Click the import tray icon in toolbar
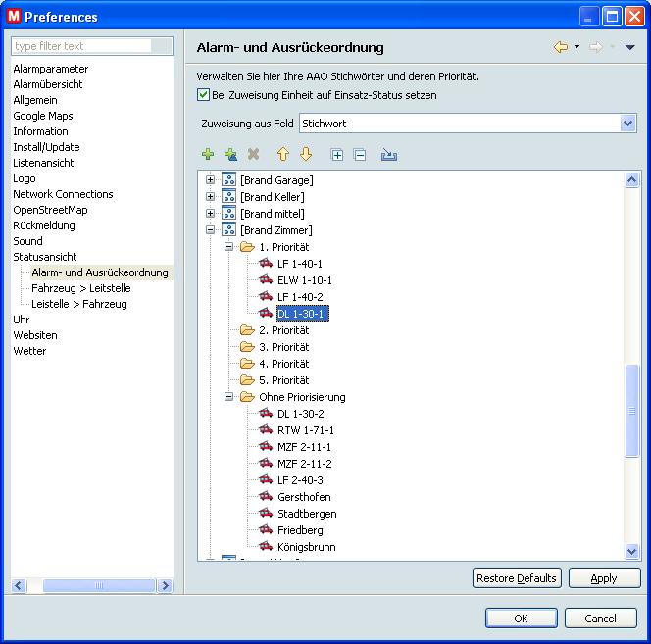This screenshot has height=644, width=651. 389,155
